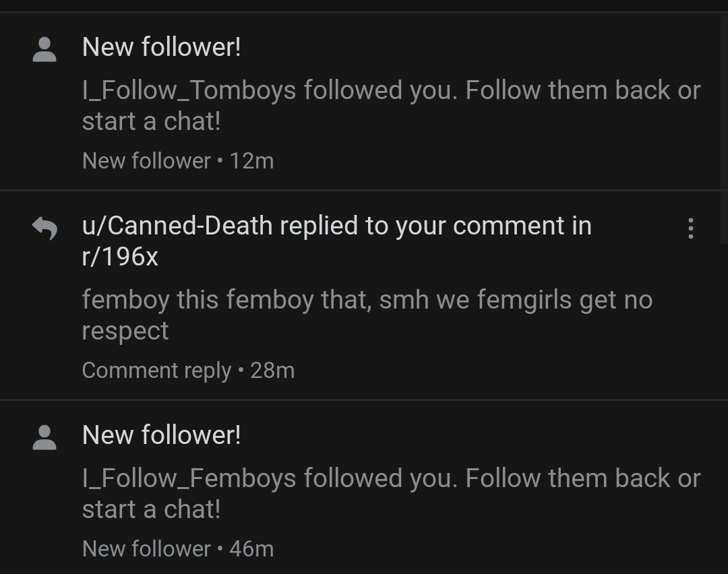Click "replied to your comment in" heading text

pyautogui.click(x=435, y=226)
